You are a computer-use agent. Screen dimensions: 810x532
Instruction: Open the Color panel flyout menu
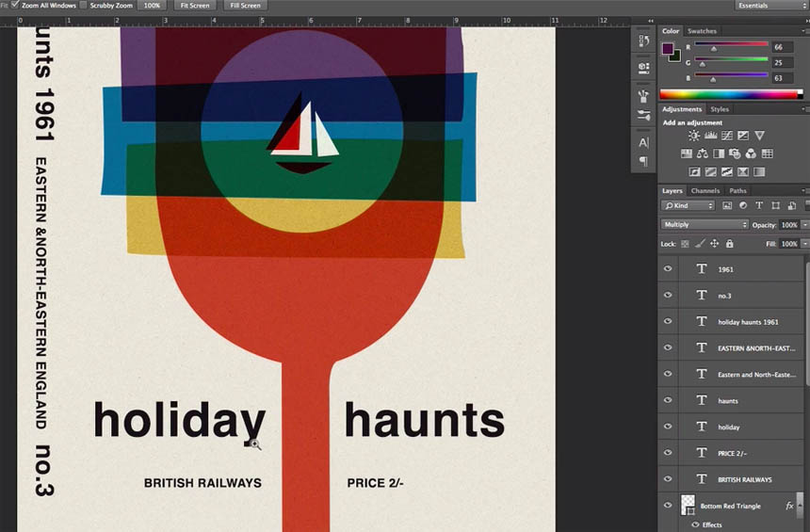805,31
